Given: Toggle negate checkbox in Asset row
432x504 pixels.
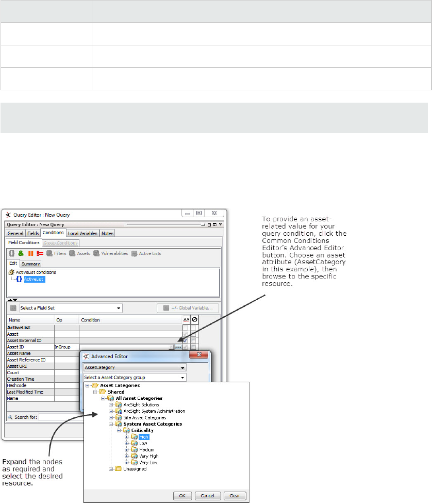Looking at the screenshot, I should coord(193,334).
